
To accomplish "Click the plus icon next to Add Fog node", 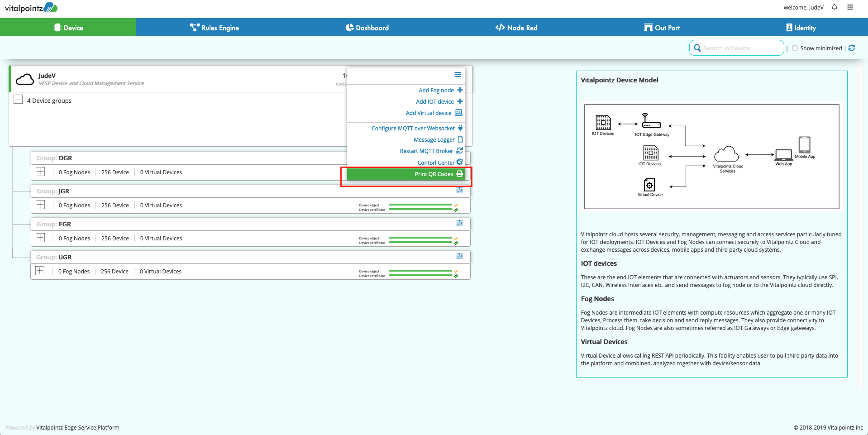I will click(x=460, y=90).
